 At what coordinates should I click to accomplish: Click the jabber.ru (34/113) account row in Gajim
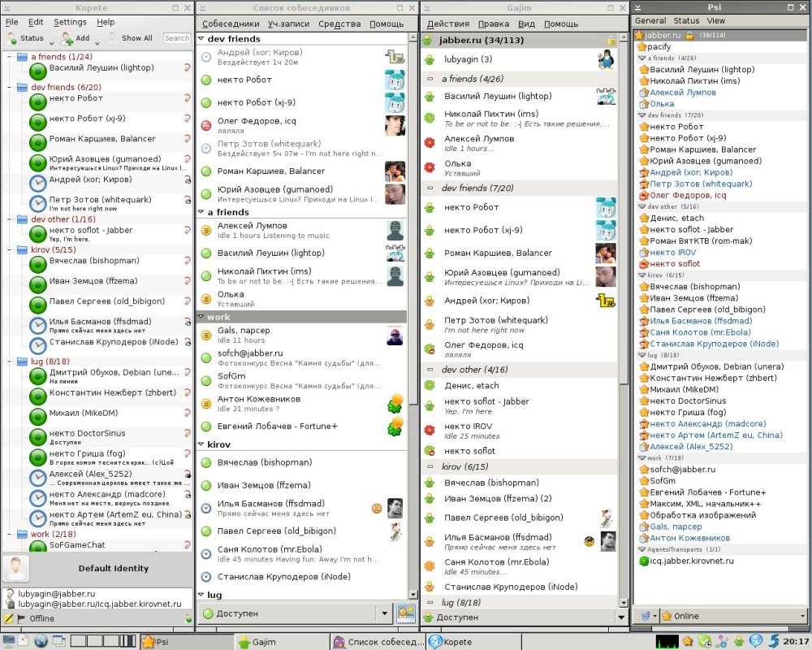coord(520,41)
